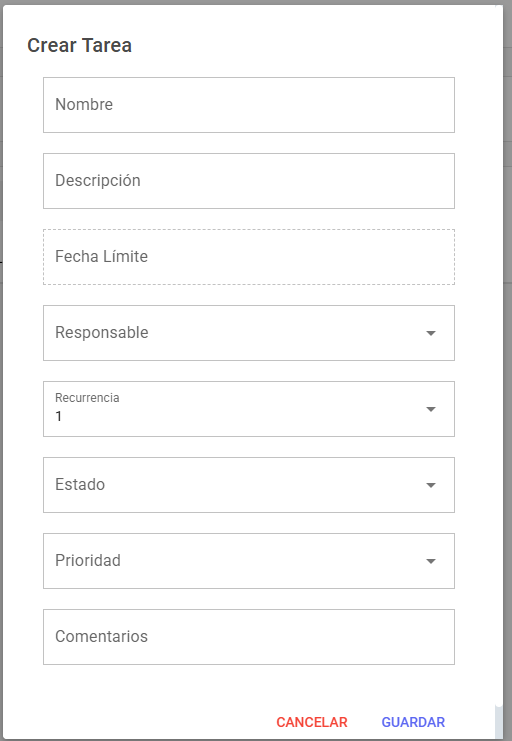Expand the Recurrencia list via its arrow

click(431, 409)
